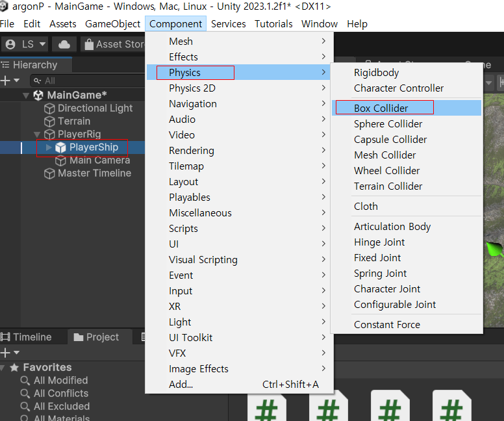
Task: Open the Playables submenu
Action: pos(239,197)
